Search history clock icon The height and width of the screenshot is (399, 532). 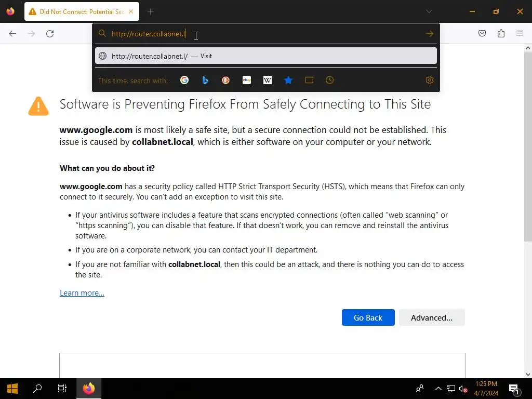[329, 80]
